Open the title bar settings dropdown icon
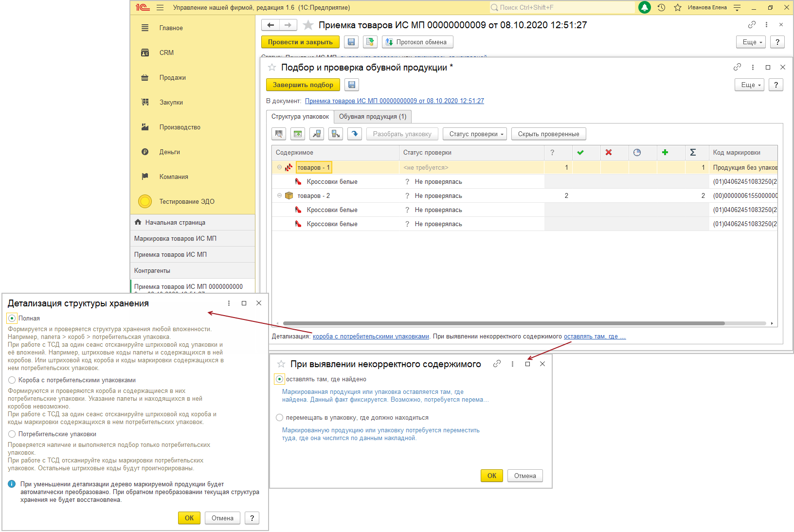Screen dimensions: 794x532 (x=737, y=7)
